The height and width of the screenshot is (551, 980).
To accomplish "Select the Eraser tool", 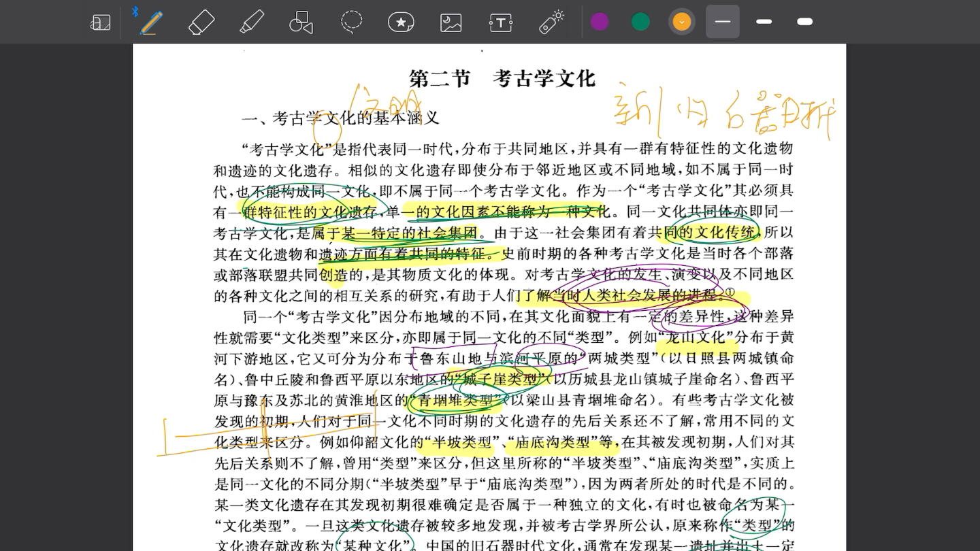I will point(201,22).
